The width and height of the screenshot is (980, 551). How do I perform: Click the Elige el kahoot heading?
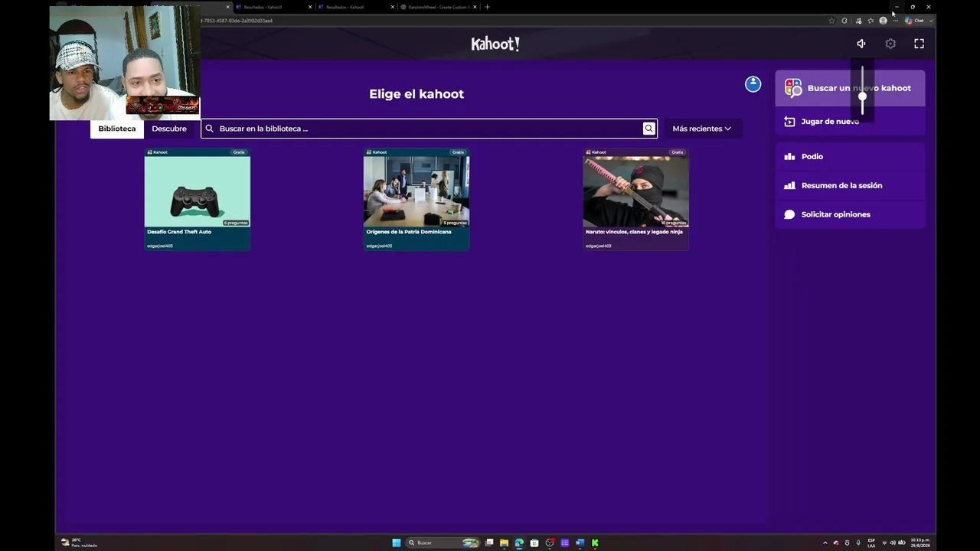click(416, 94)
